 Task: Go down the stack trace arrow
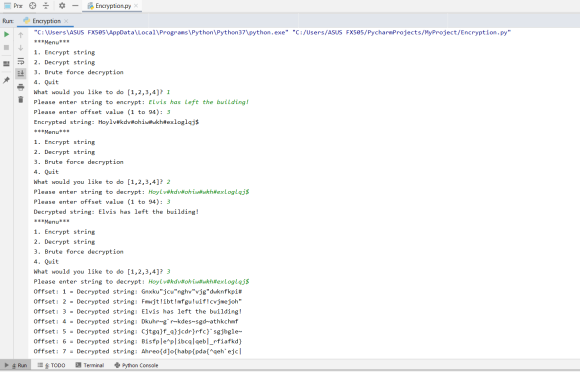(21, 48)
